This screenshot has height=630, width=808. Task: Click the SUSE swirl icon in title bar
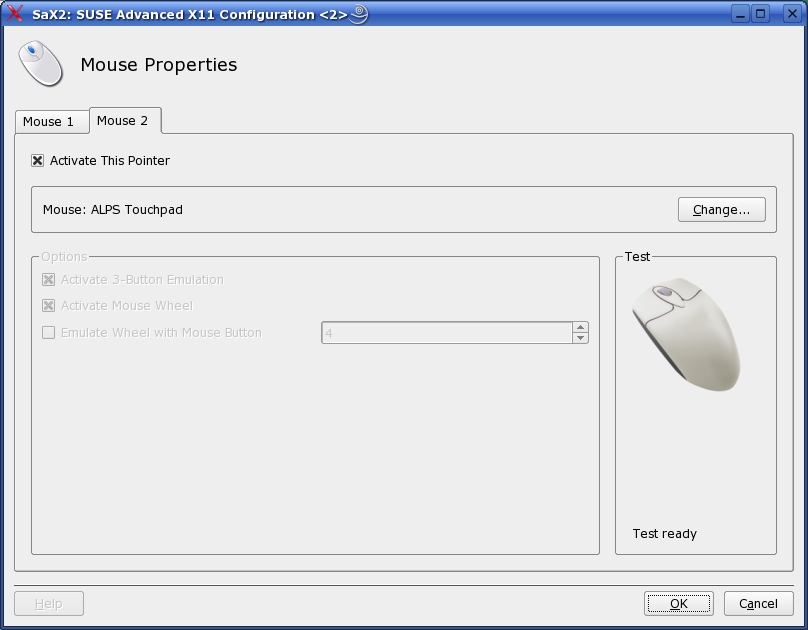[x=359, y=14]
